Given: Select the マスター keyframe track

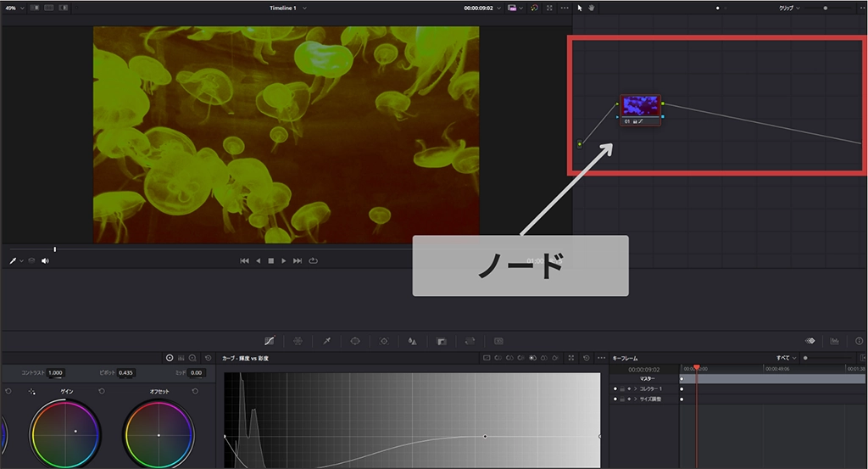Looking at the screenshot, I should point(647,379).
